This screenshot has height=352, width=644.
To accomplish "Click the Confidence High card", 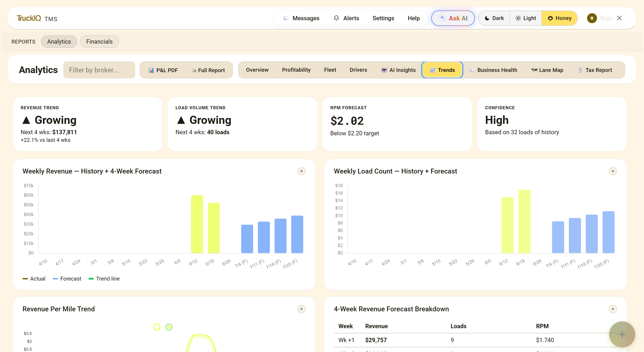I will [x=552, y=124].
